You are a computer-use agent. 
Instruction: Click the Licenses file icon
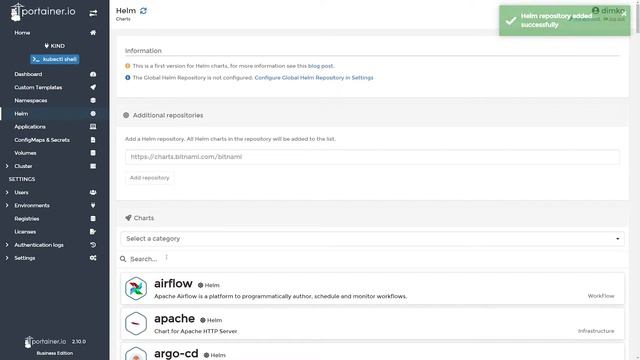(93, 231)
